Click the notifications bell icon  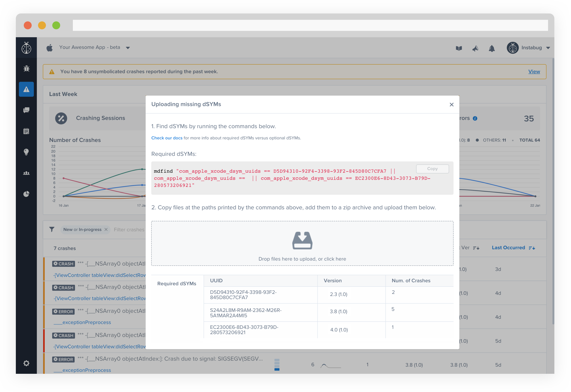(x=492, y=48)
